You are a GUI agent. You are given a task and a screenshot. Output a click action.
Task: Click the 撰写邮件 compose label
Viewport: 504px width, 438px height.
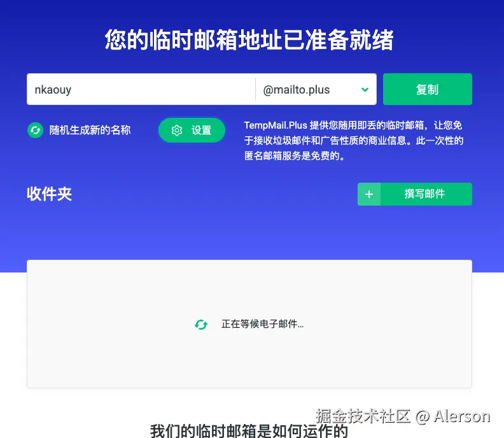(424, 194)
